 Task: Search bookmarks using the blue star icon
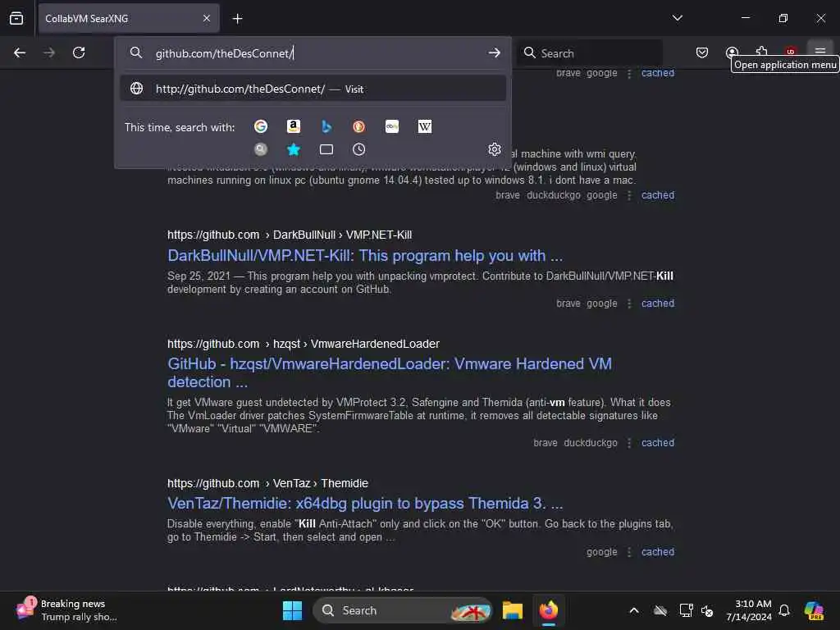tap(293, 149)
